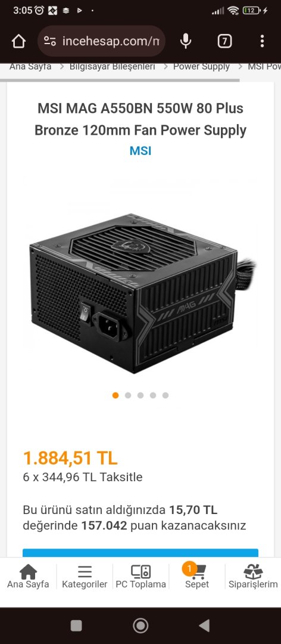This screenshot has height=644, width=281.
Task: Open the tab switcher showing 7 tabs
Action: tap(224, 41)
